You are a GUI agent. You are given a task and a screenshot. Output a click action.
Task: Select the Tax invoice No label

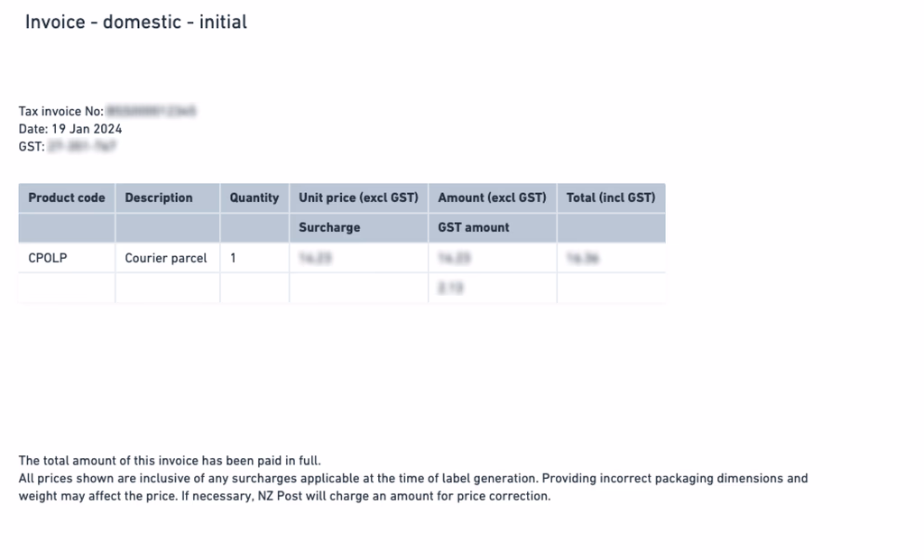click(x=60, y=111)
